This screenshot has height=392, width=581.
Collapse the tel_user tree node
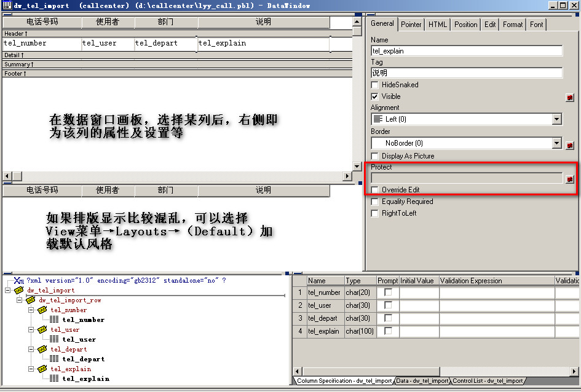click(31, 329)
